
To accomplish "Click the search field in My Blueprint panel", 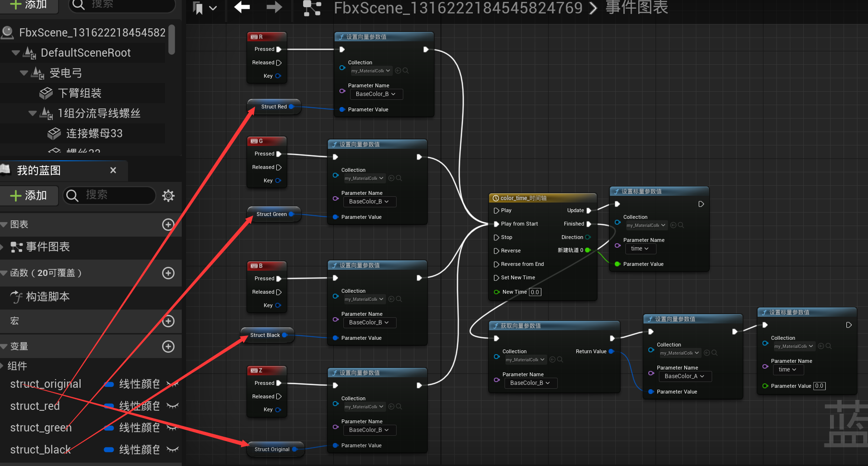I will click(109, 195).
